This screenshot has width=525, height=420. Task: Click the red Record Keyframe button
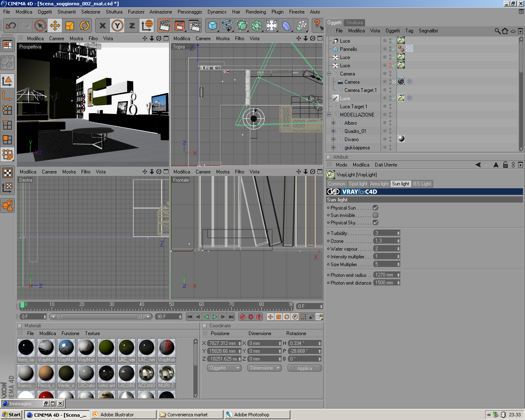(242, 317)
